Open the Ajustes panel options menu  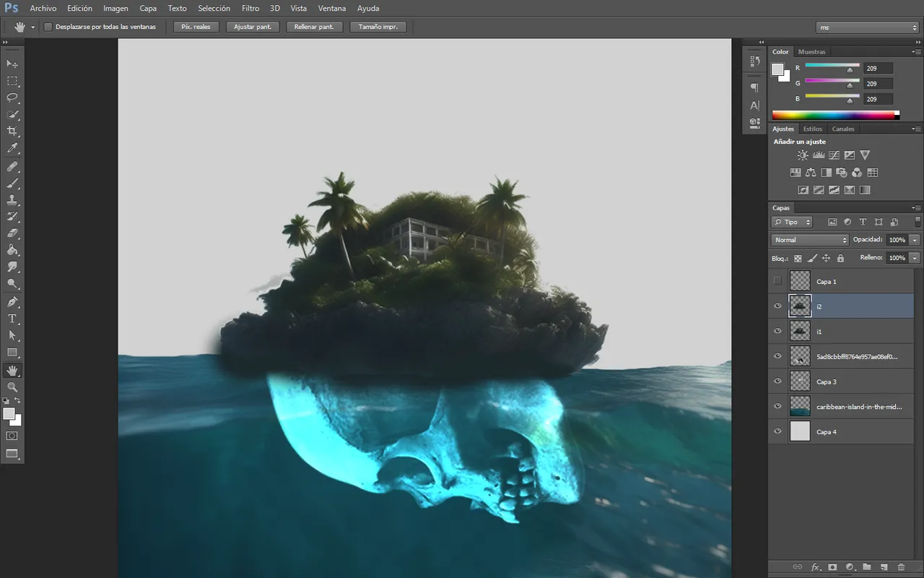[917, 129]
